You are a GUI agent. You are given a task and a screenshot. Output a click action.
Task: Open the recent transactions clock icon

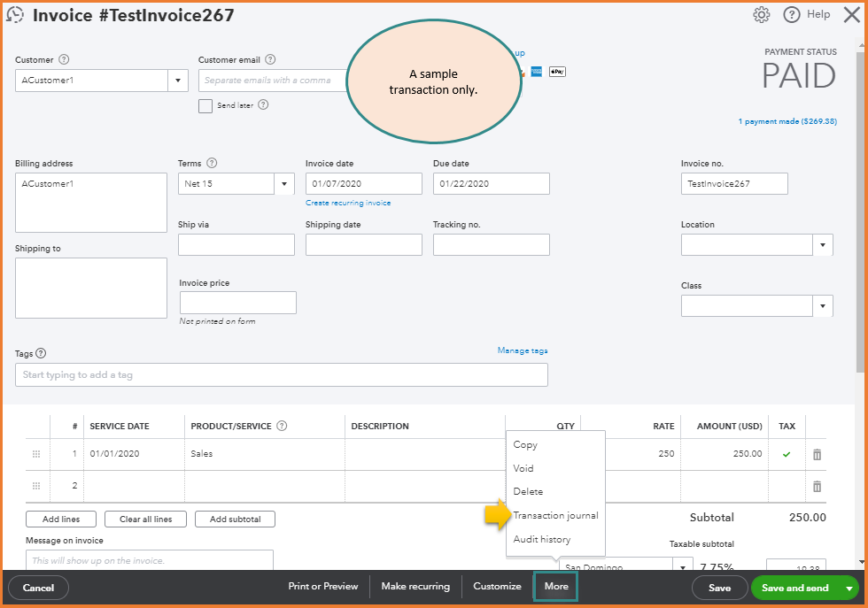(x=15, y=15)
